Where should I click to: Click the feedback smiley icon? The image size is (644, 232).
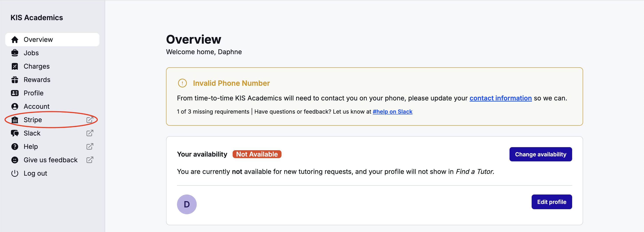click(x=15, y=160)
